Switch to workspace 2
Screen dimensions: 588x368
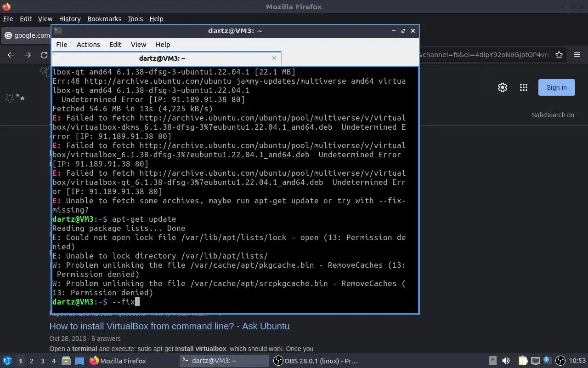point(31,361)
